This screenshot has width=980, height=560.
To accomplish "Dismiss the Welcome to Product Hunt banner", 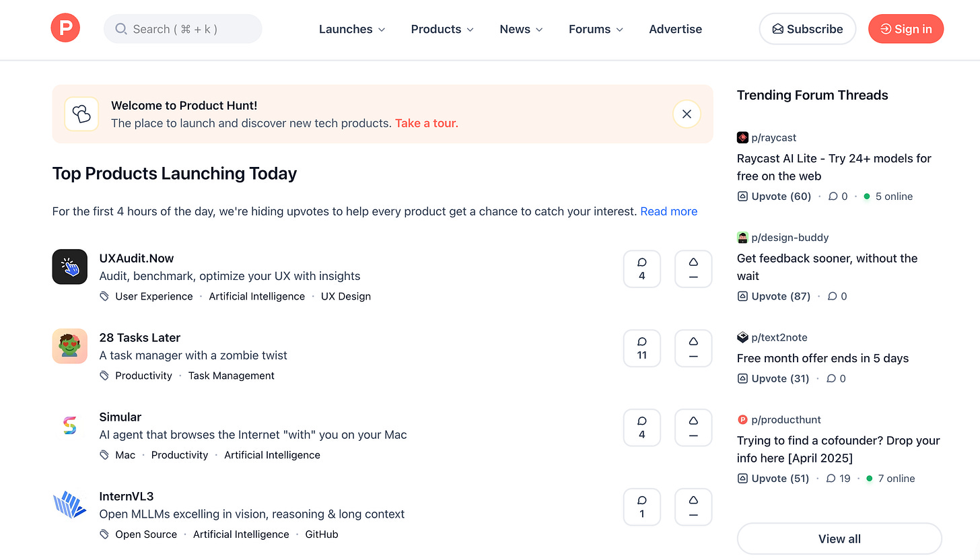I will point(687,114).
